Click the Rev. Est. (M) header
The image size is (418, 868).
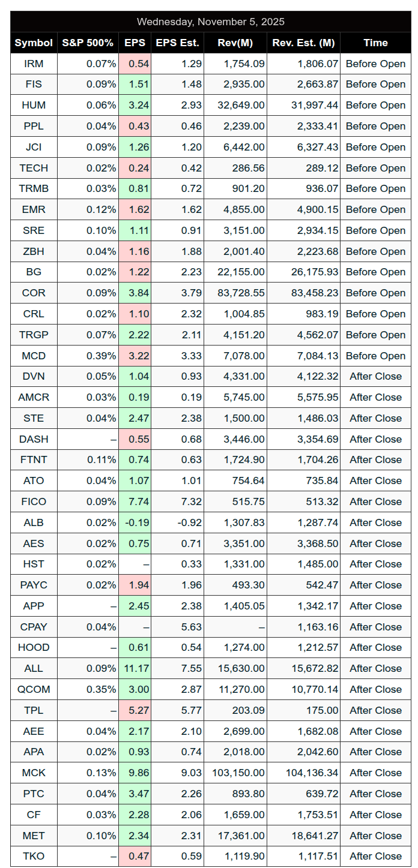click(x=303, y=43)
